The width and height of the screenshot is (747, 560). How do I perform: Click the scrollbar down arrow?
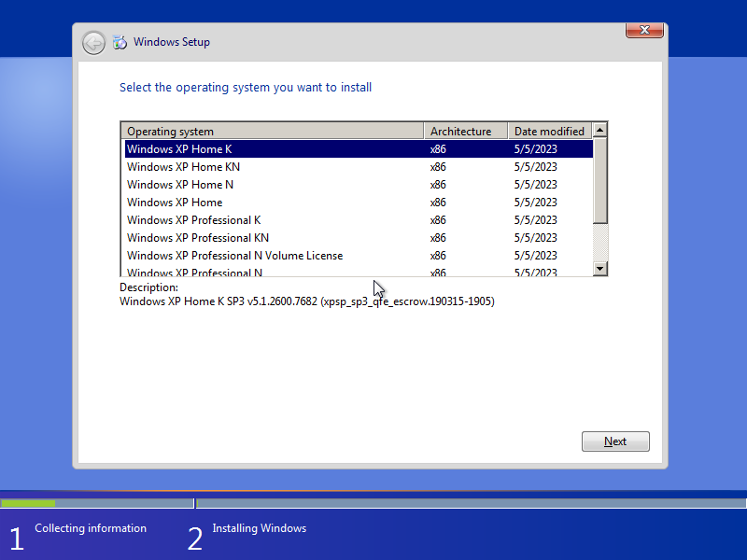point(599,269)
